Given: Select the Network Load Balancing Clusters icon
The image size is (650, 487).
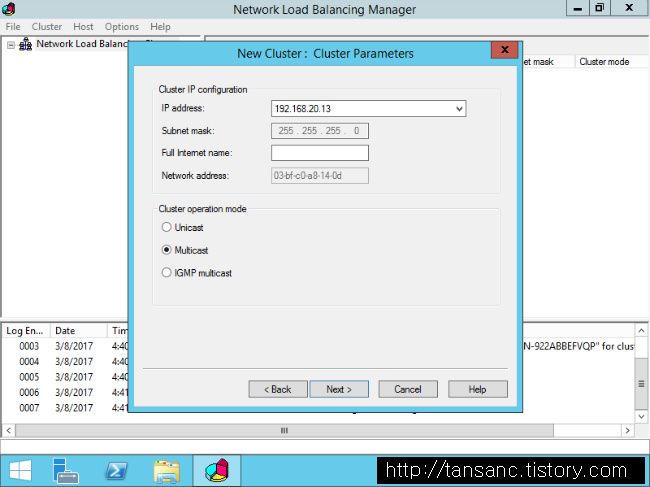Looking at the screenshot, I should coord(26,44).
